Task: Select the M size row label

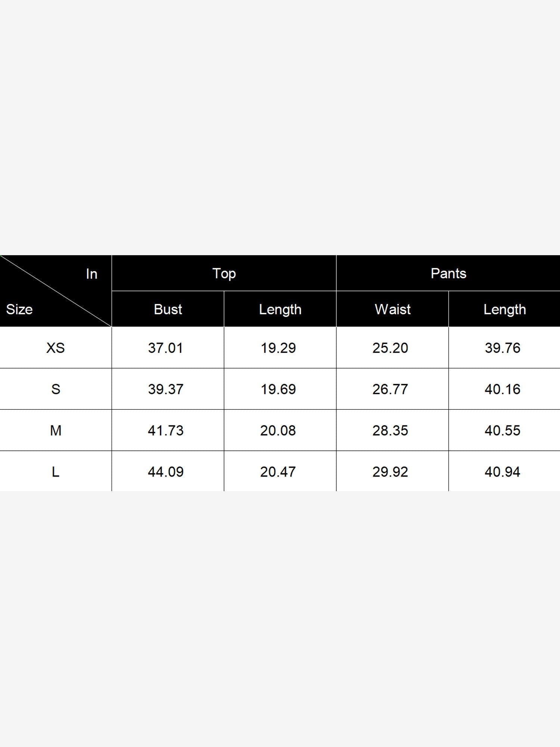Action: pos(56,430)
